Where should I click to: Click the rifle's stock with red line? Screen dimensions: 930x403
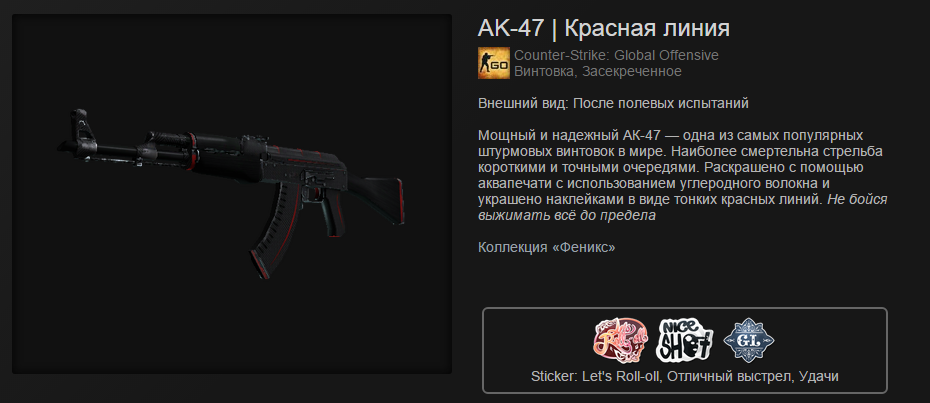pyautogui.click(x=375, y=198)
